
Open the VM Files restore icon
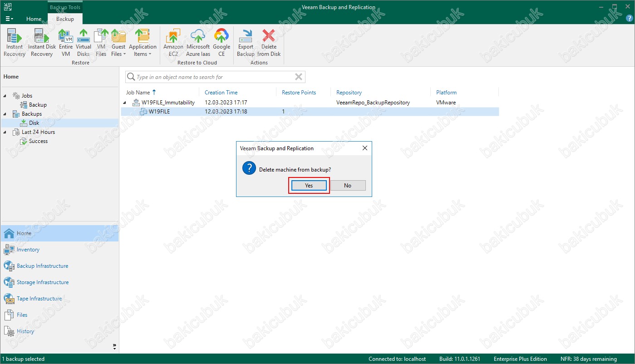[101, 43]
